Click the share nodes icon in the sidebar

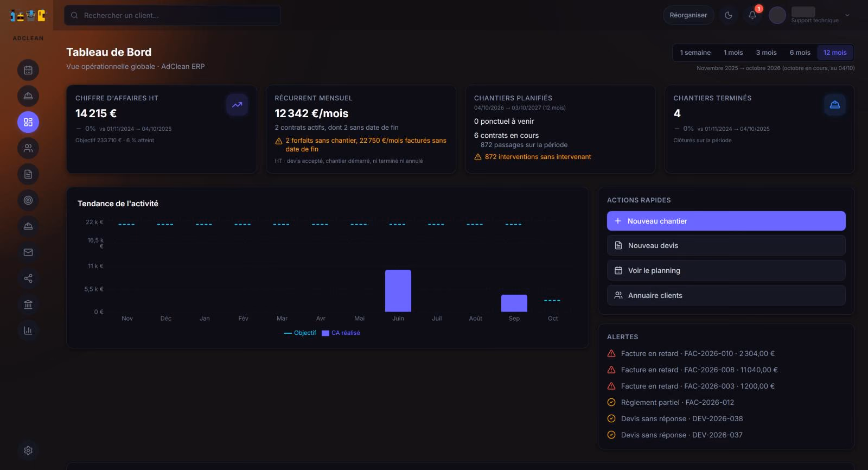tap(28, 278)
